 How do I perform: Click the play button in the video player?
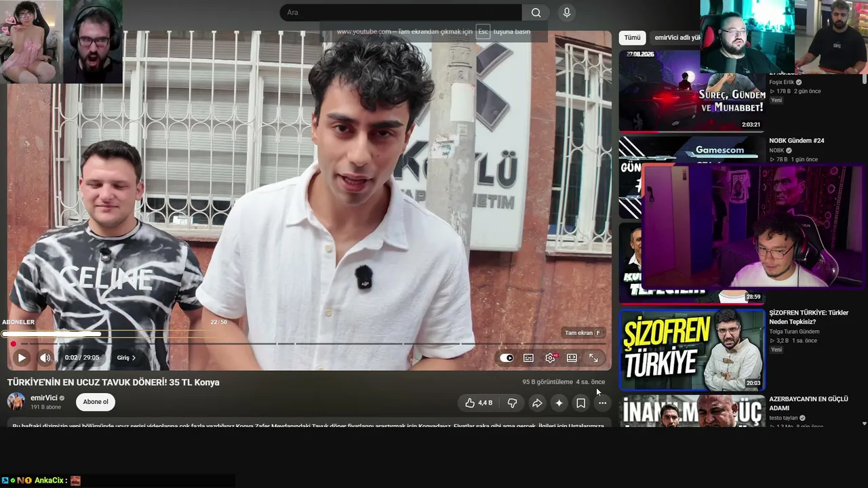pyautogui.click(x=22, y=358)
